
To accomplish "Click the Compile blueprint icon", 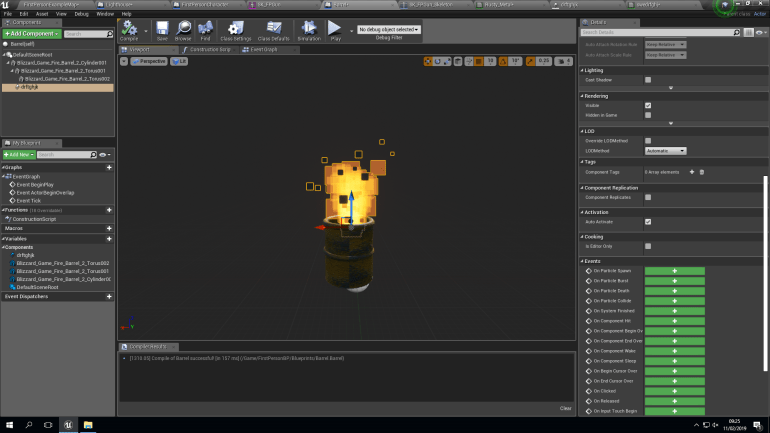I will click(x=129, y=30).
